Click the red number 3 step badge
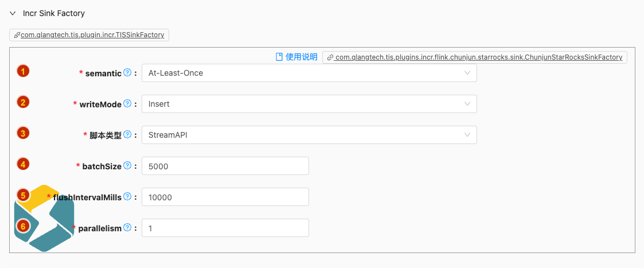 pos(23,133)
